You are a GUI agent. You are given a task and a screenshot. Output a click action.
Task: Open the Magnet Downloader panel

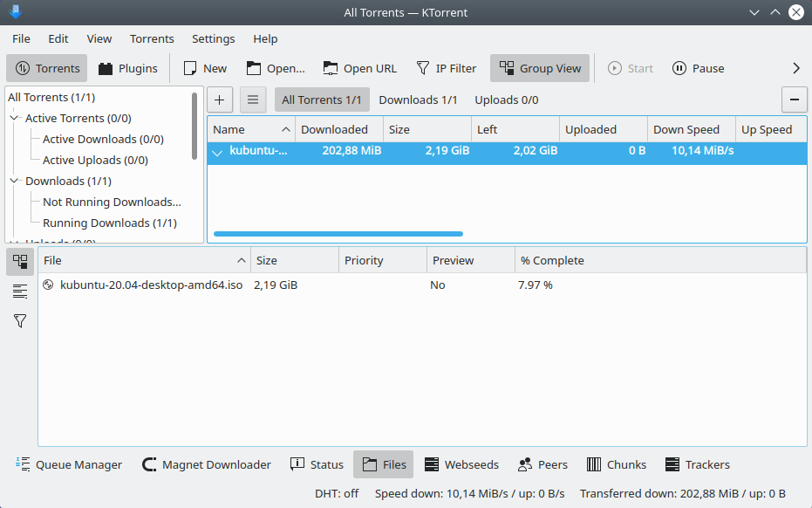[207, 464]
